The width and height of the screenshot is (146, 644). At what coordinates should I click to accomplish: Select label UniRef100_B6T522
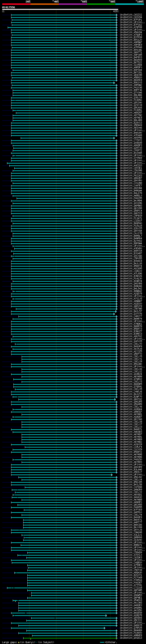point(131,63)
